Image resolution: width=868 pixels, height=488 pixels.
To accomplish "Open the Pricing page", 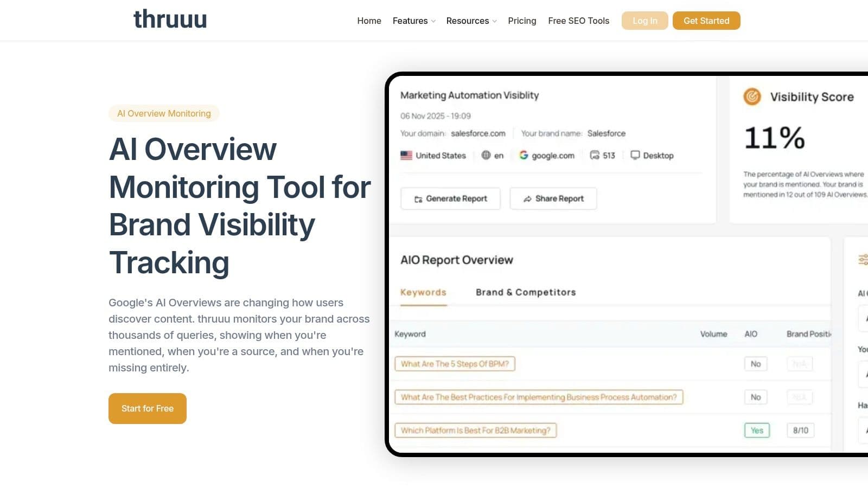I will pyautogui.click(x=522, y=21).
